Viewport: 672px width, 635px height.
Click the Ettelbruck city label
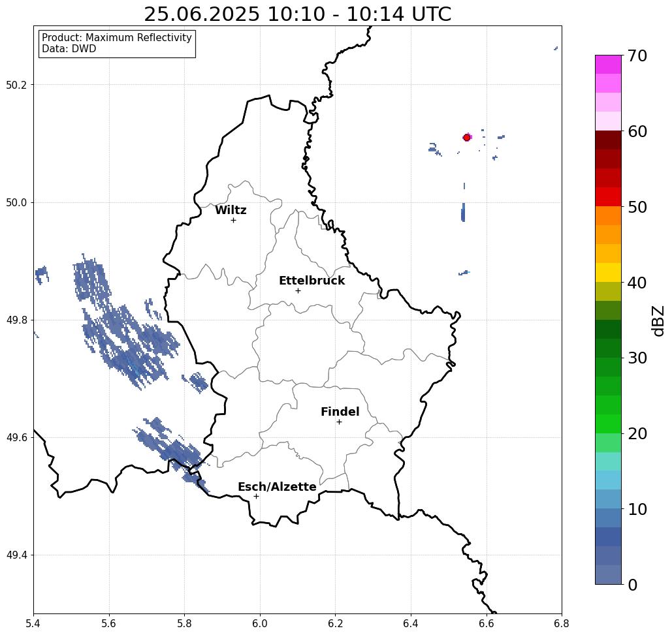pyautogui.click(x=312, y=281)
